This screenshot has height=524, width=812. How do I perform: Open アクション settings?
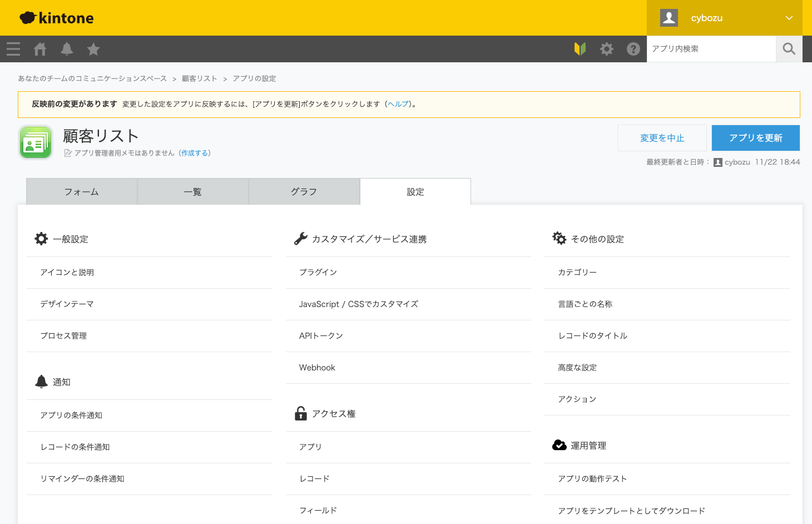coord(667,399)
